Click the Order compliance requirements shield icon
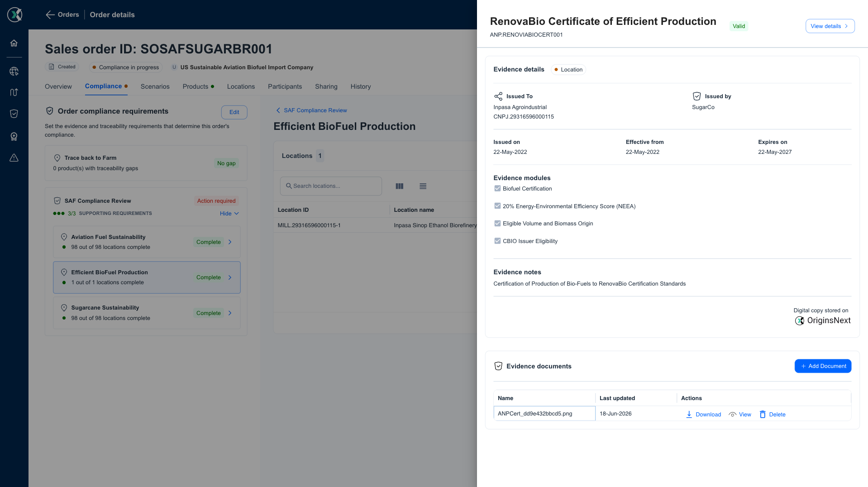The height and width of the screenshot is (487, 868). coord(50,111)
